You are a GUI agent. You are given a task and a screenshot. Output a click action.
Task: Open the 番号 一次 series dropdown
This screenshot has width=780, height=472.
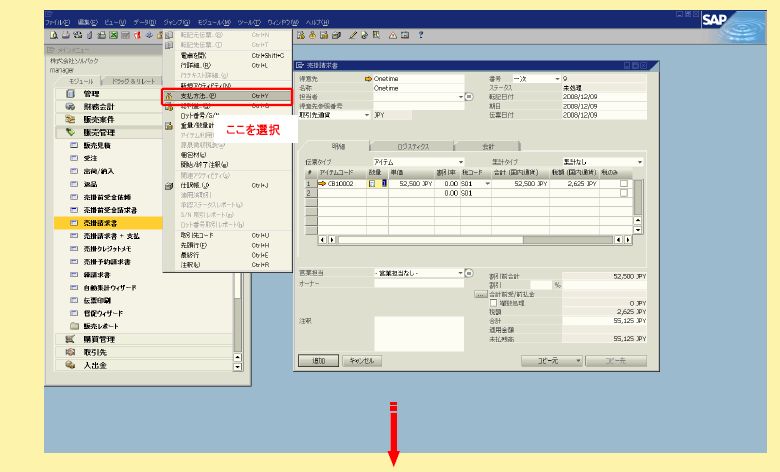[x=557, y=79]
